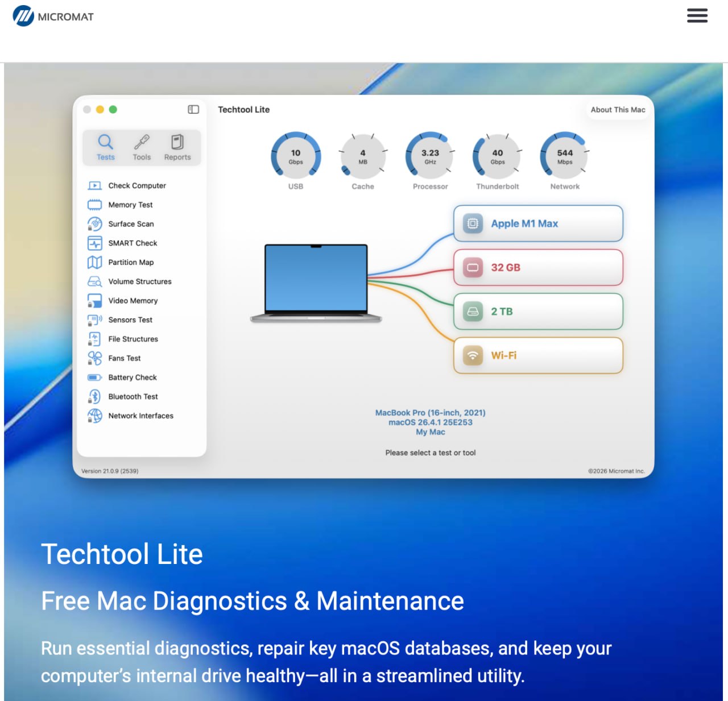Select the Bluetooth Test label
Viewport: 728px width, 701px height.
click(133, 397)
